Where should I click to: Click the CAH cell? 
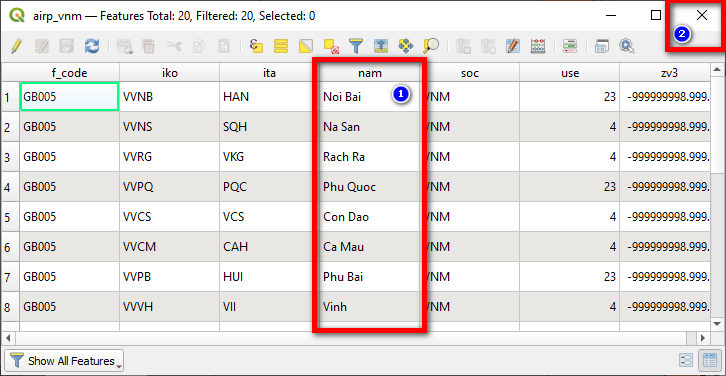269,246
